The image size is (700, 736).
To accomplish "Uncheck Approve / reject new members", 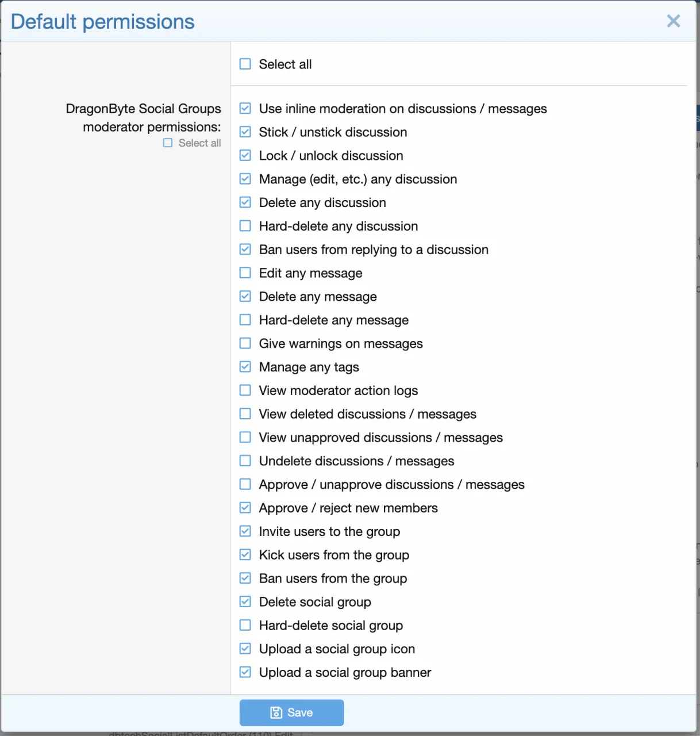I will coord(245,508).
